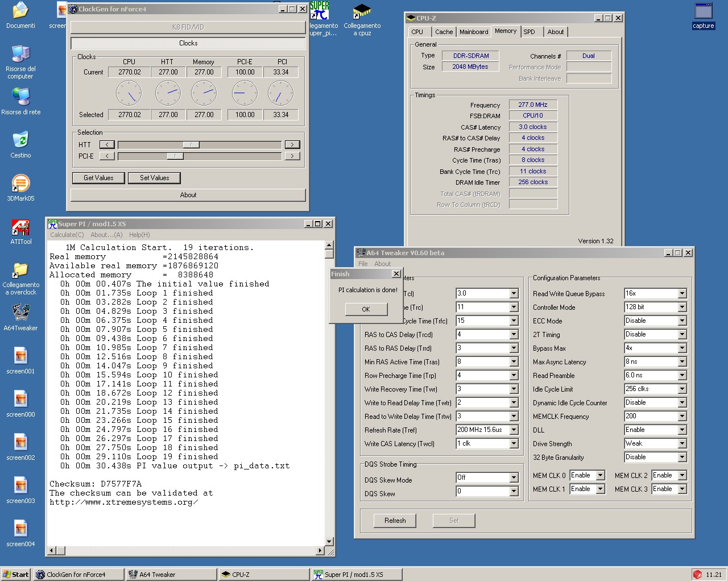
Task: Expand MEM CLK 3 dropdown
Action: 682,489
